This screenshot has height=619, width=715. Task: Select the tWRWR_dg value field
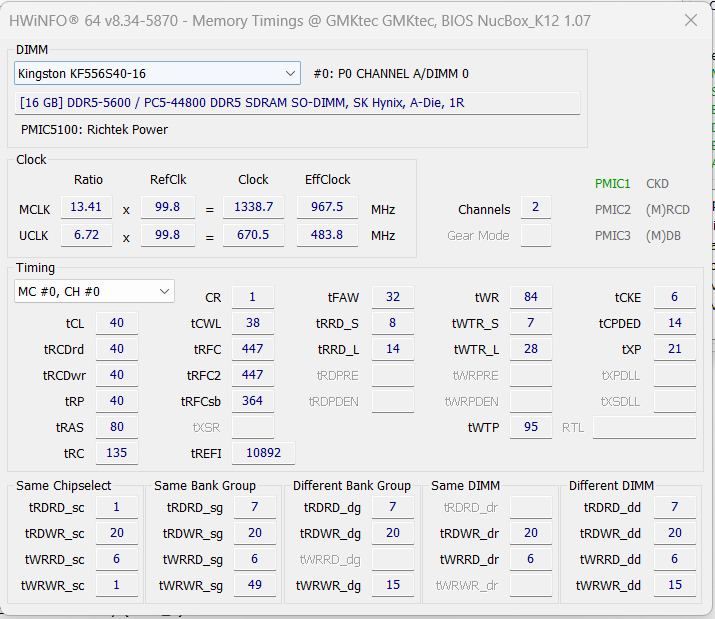pyautogui.click(x=393, y=586)
